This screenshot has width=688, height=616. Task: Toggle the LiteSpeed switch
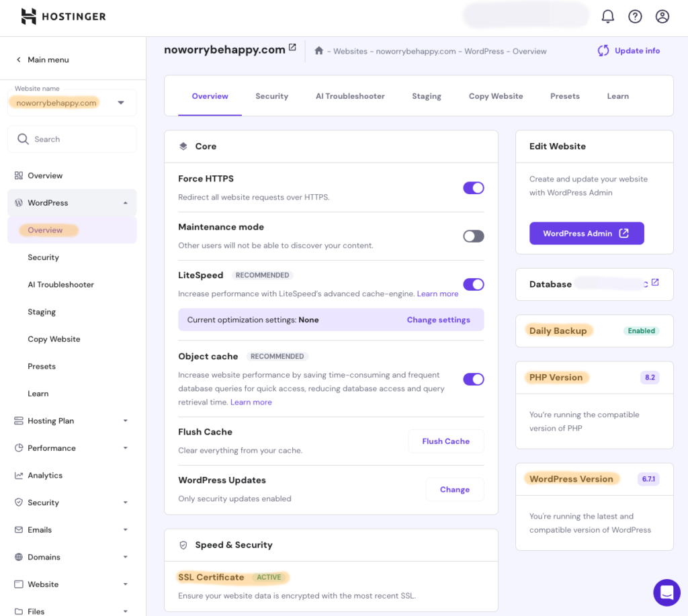point(474,284)
